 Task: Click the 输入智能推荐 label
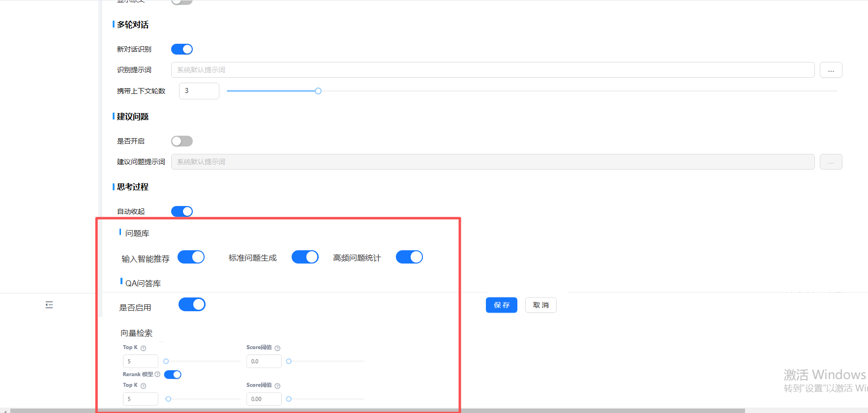146,259
